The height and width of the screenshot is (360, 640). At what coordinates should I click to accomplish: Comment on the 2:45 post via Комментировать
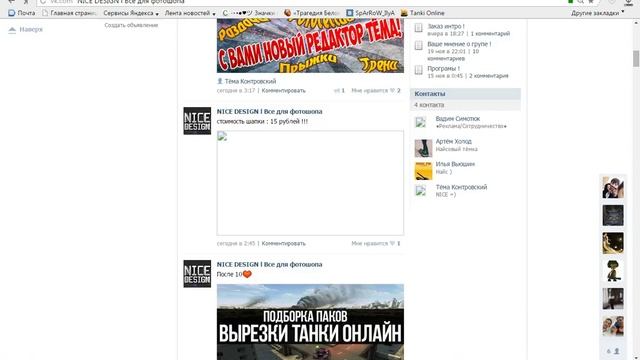tap(283, 243)
